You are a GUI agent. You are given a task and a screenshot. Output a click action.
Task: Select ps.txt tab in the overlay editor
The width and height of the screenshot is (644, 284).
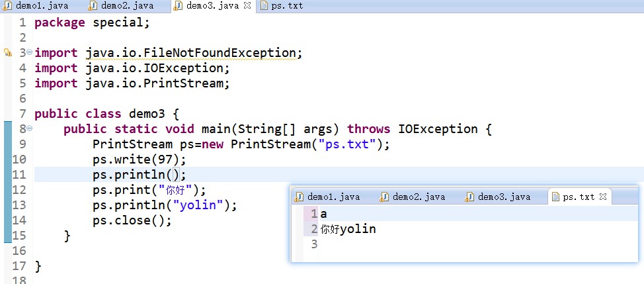(579, 197)
